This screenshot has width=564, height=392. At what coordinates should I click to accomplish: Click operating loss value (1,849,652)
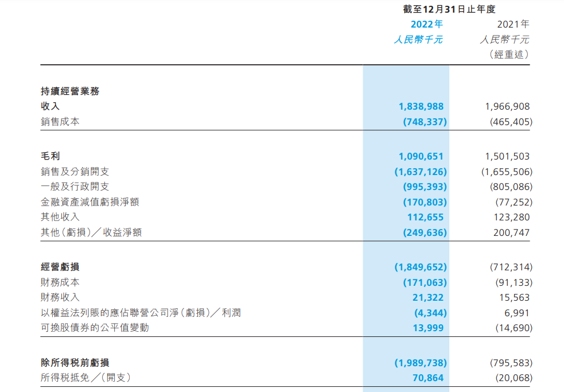pos(421,267)
